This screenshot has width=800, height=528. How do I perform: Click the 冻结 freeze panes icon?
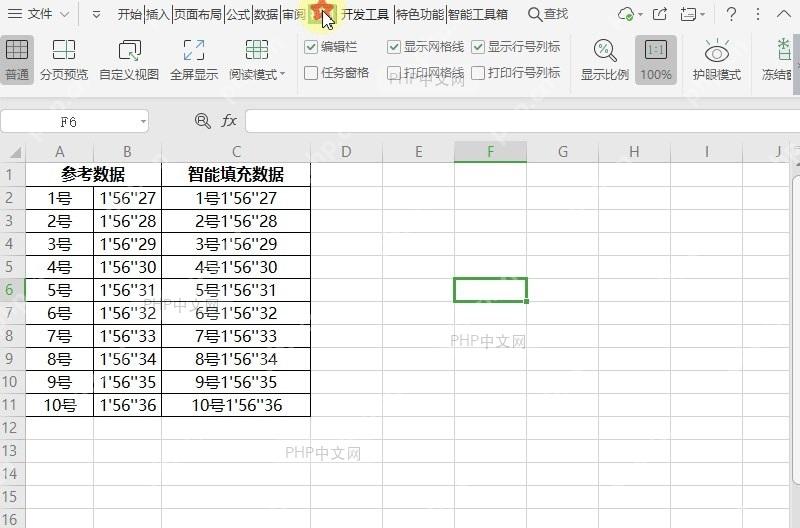783,51
